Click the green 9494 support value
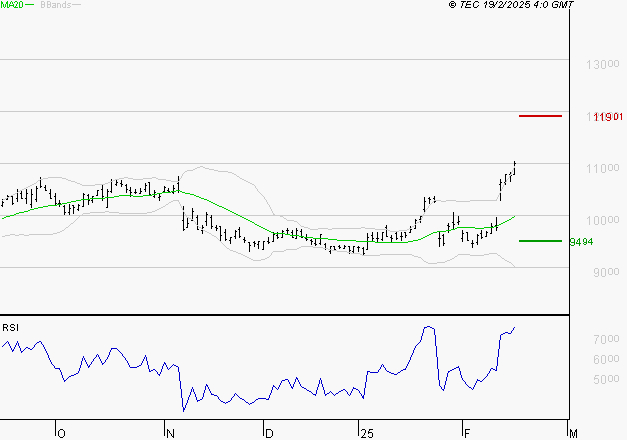 [x=581, y=242]
